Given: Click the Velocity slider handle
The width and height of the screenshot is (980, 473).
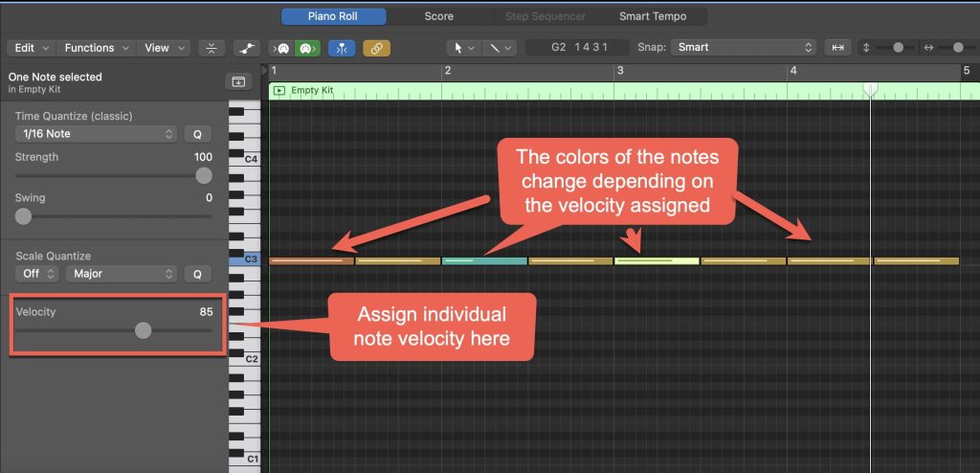Looking at the screenshot, I should [143, 330].
